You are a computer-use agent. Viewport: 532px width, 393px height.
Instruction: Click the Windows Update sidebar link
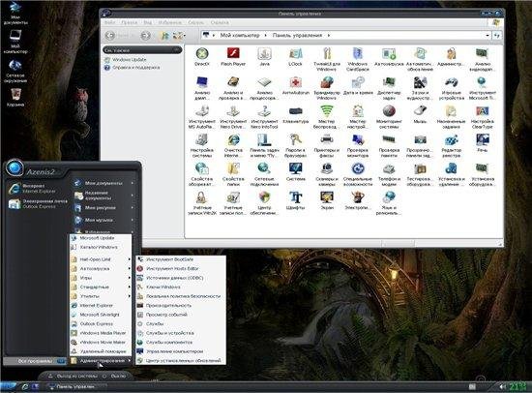coord(129,59)
